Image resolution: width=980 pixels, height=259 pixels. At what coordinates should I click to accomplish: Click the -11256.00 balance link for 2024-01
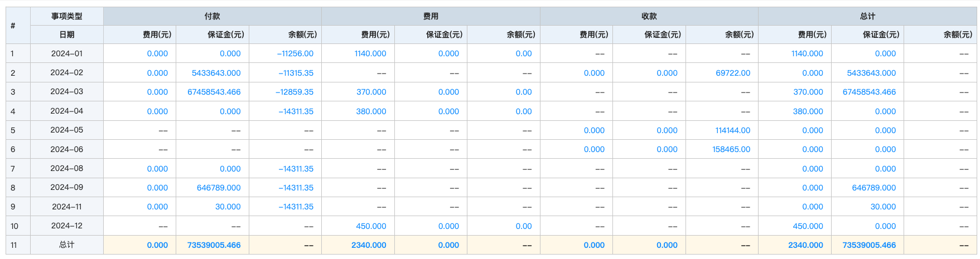295,53
